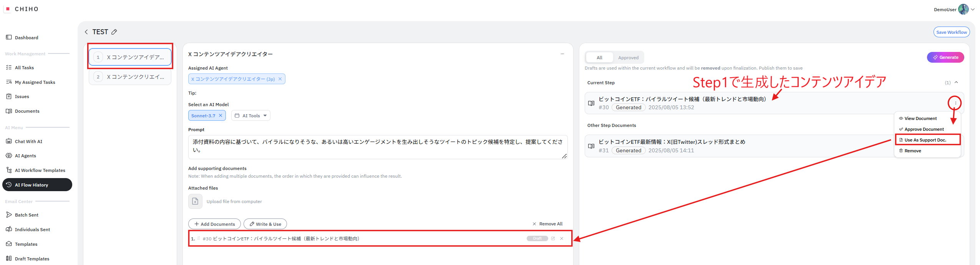Remove the Sonnet-3.7 model tag
Screen dimensions: 980x265
coord(221,115)
